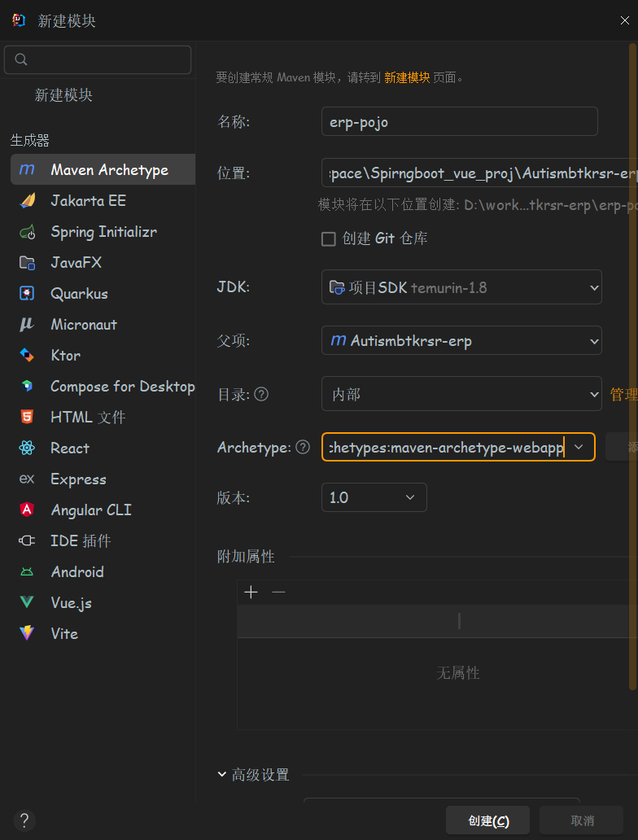This screenshot has width=638, height=840.
Task: Pick the Vite generator icon
Action: coord(27,633)
